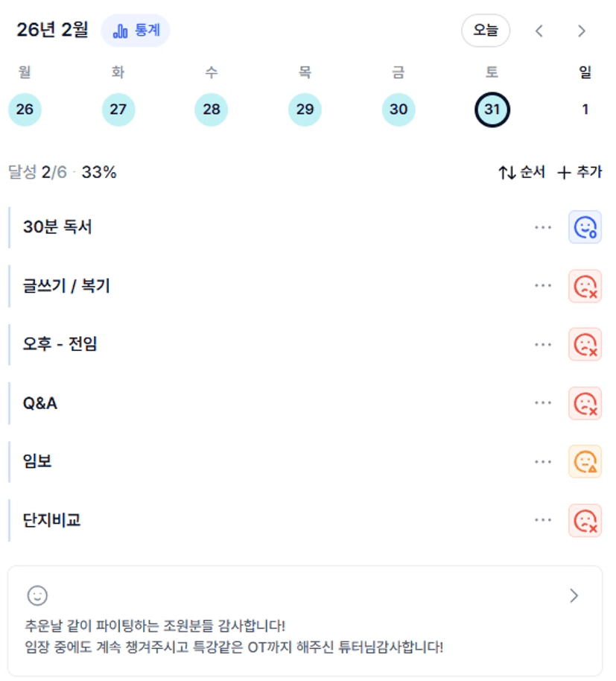Go to the previous week arrow
616x681 pixels.
point(539,31)
